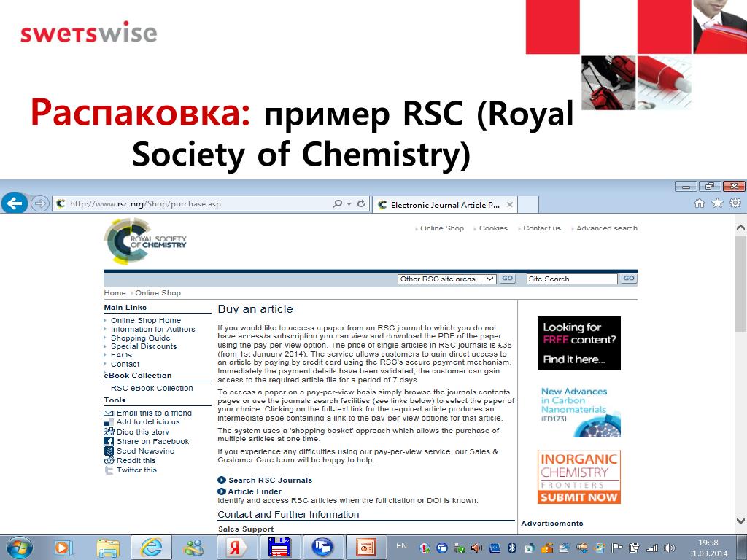Open the browser home icon
747x560 pixels.
700,203
